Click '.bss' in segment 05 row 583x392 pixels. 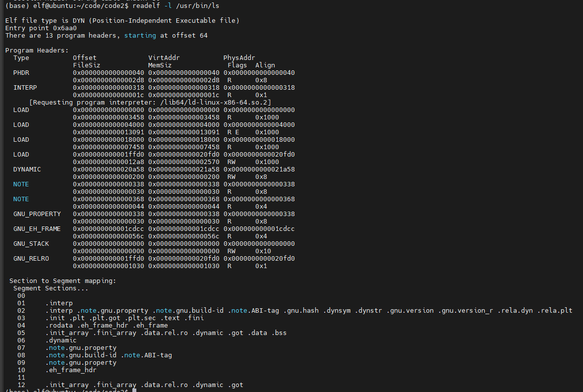click(279, 333)
